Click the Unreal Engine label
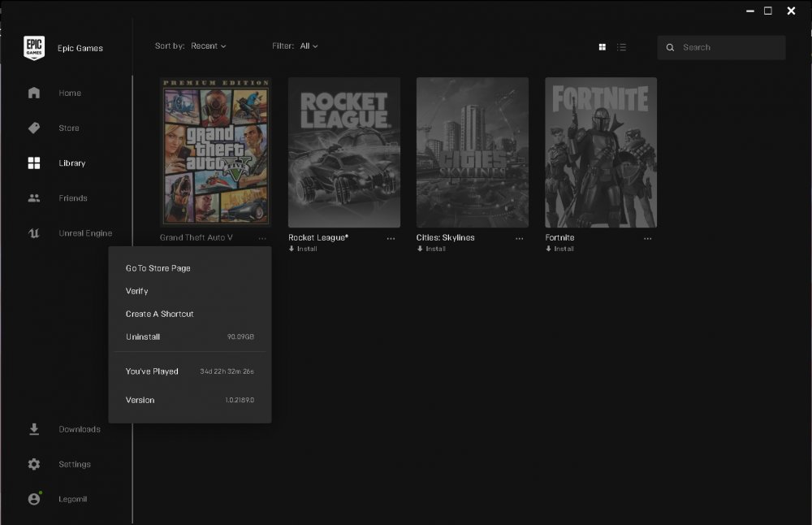The image size is (812, 525). pyautogui.click(x=85, y=233)
